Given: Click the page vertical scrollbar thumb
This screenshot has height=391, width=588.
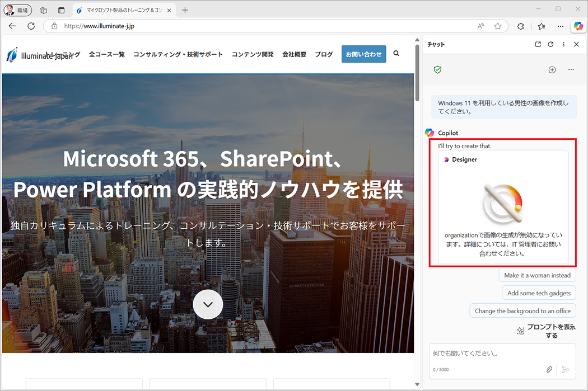Looking at the screenshot, I should (x=417, y=73).
